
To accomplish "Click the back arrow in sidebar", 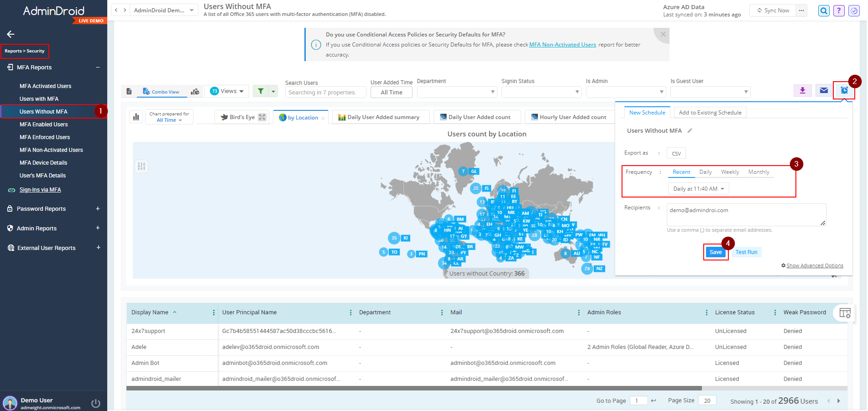I will pyautogui.click(x=10, y=34).
